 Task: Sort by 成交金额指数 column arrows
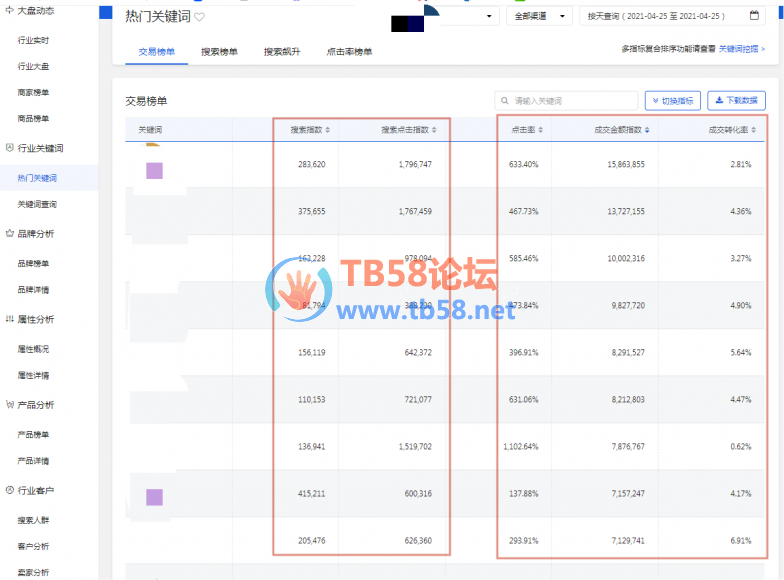coord(647,130)
